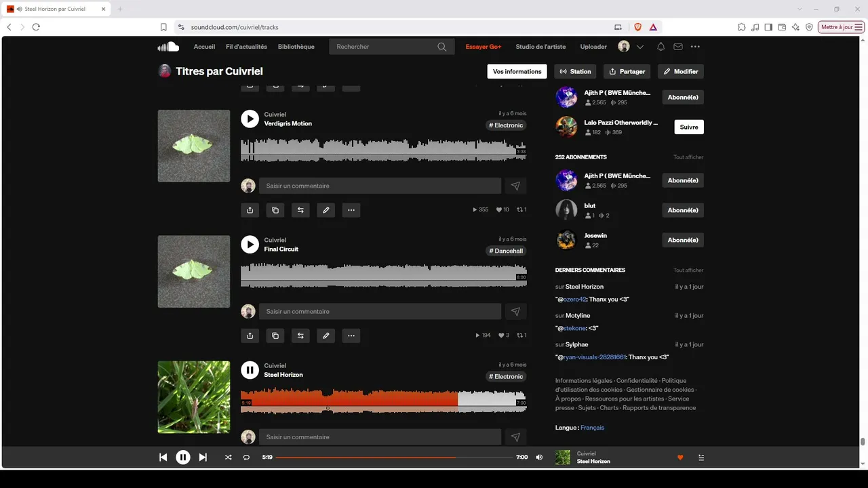Open the Leo AI sparkle icon

(795, 27)
